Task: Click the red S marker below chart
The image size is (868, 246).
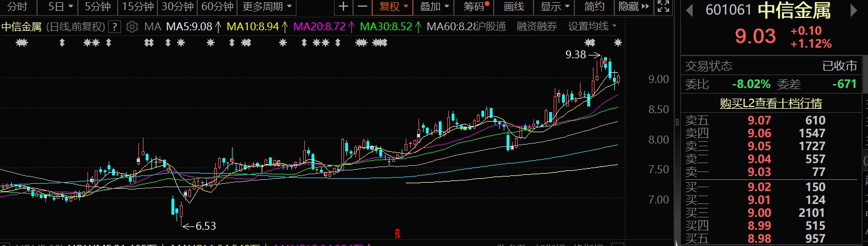Action: (x=398, y=233)
